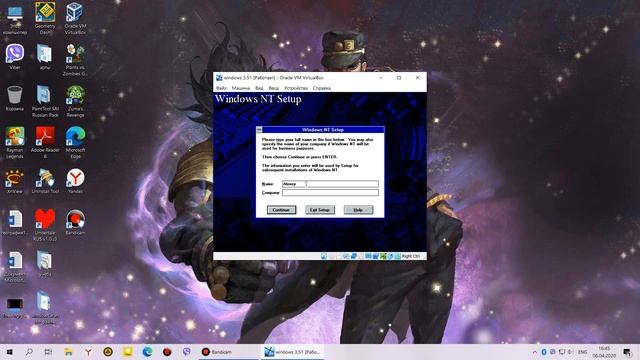Open the system menu box of the setup dialog
Image resolution: width=640 pixels, height=360 pixels.
(259, 129)
